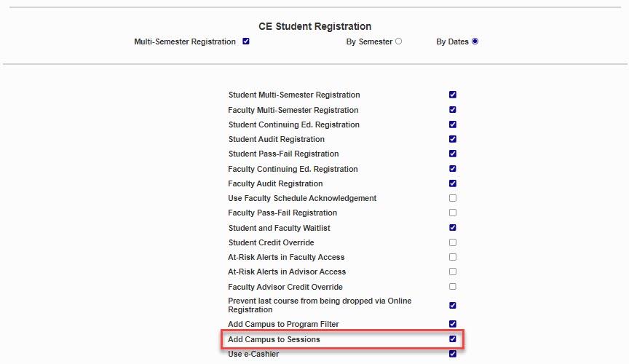Disable the Use e-Cashier checkbox

(x=453, y=354)
